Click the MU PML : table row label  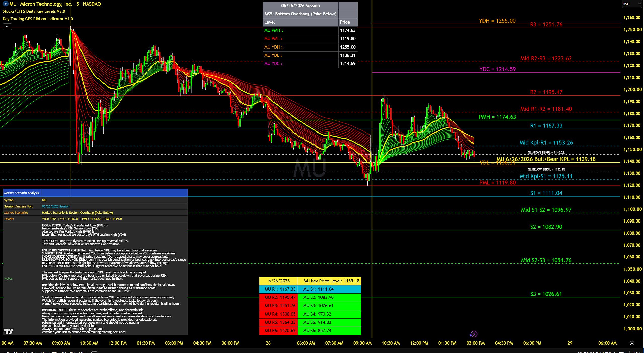tap(301, 39)
